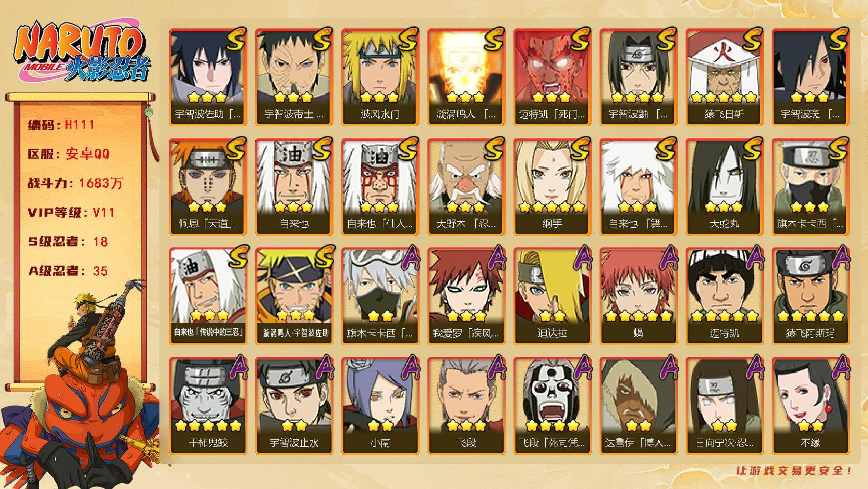
Task: Click the S badge on 宇智波佐助 card
Action: coord(236,39)
